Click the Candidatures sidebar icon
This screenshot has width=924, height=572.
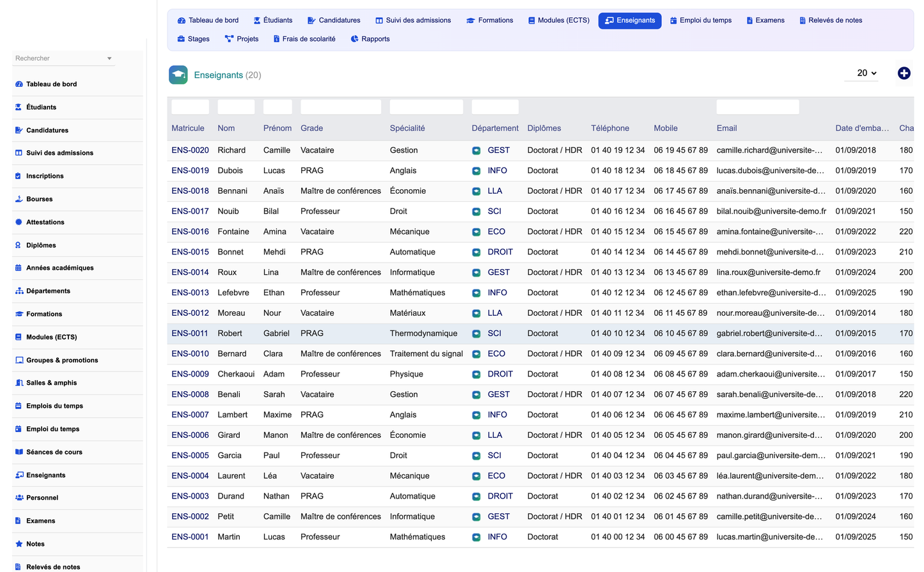(19, 130)
